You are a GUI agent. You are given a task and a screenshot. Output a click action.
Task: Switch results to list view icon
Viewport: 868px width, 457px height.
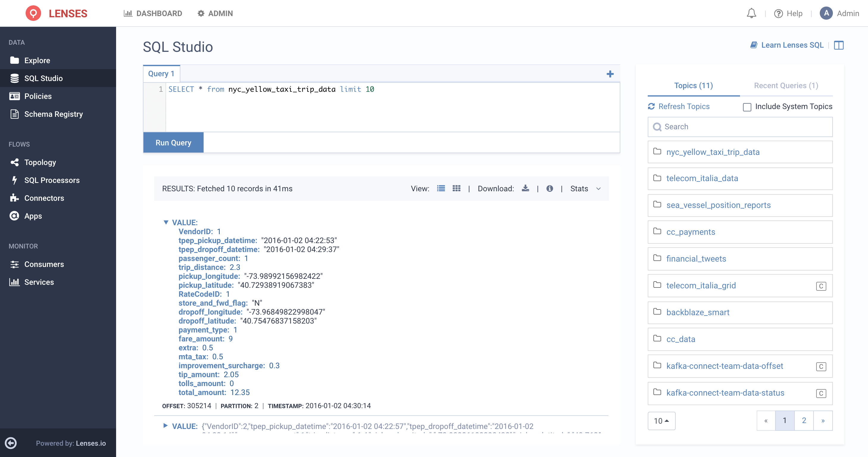(441, 189)
